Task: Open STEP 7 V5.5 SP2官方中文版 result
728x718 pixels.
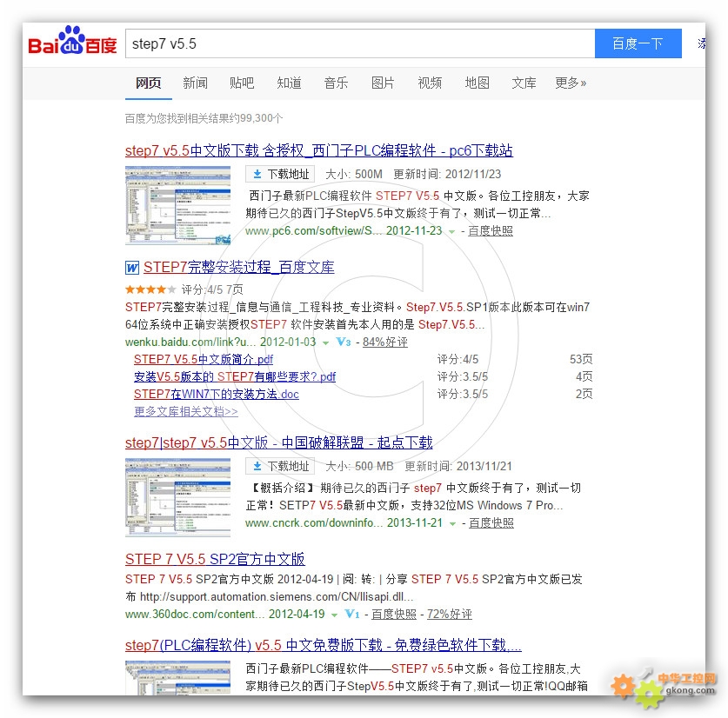Action: (x=215, y=559)
